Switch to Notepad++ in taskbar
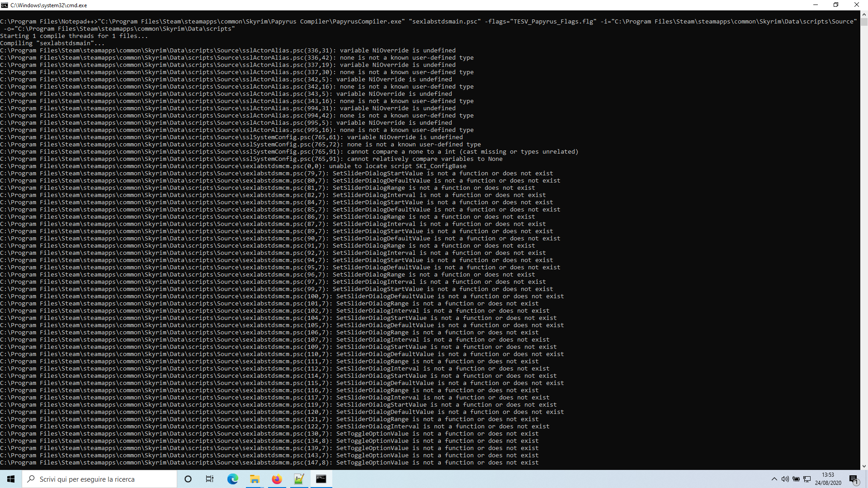The height and width of the screenshot is (488, 868). (x=299, y=479)
